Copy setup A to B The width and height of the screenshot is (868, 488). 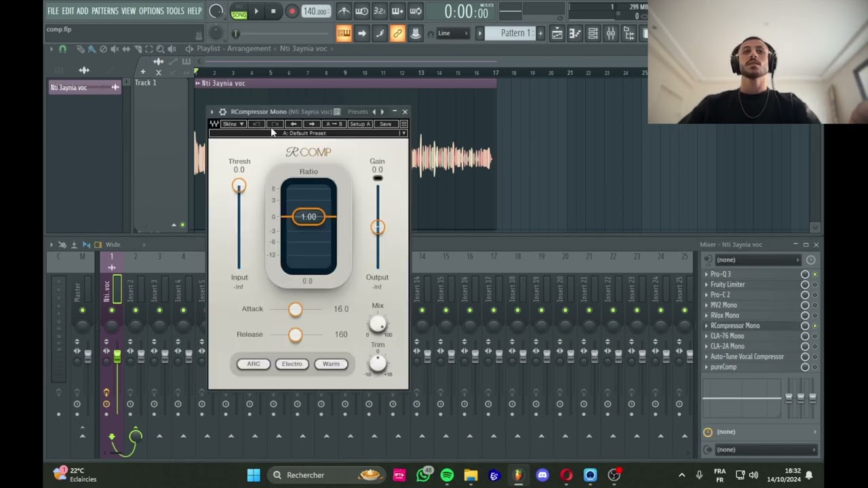[333, 124]
